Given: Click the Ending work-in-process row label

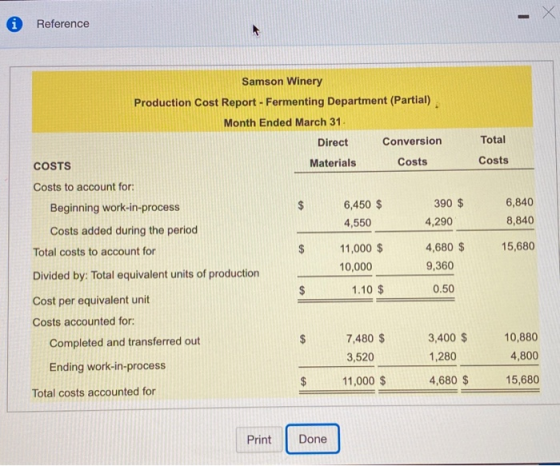Looking at the screenshot, I should click(x=107, y=366).
